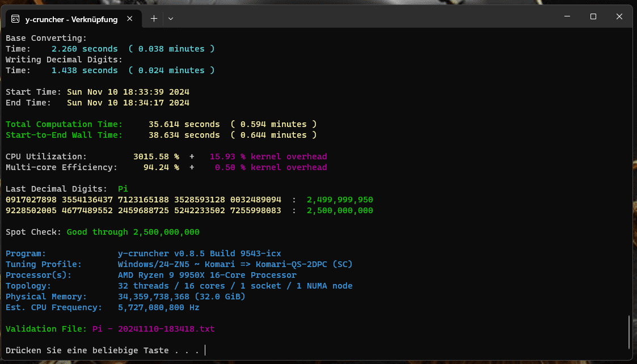The image size is (637, 364).
Task: Click digit group '9228502005'
Action: [31, 210]
